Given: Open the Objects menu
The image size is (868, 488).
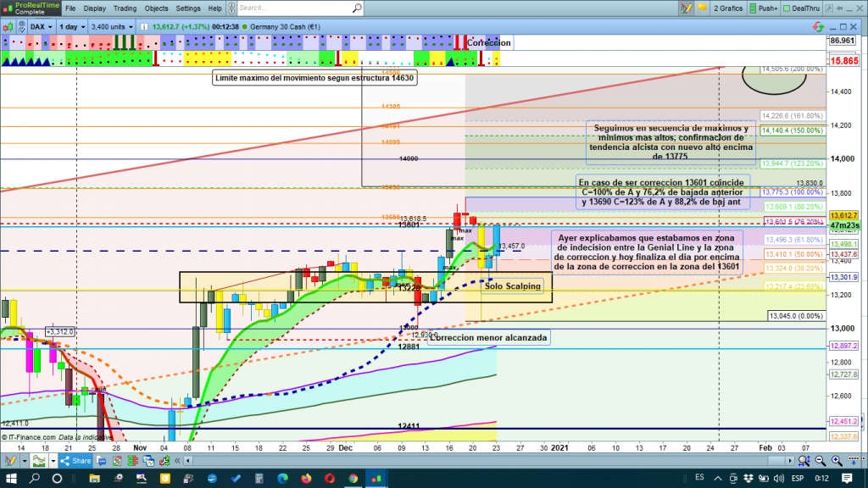Looking at the screenshot, I should pyautogui.click(x=156, y=8).
